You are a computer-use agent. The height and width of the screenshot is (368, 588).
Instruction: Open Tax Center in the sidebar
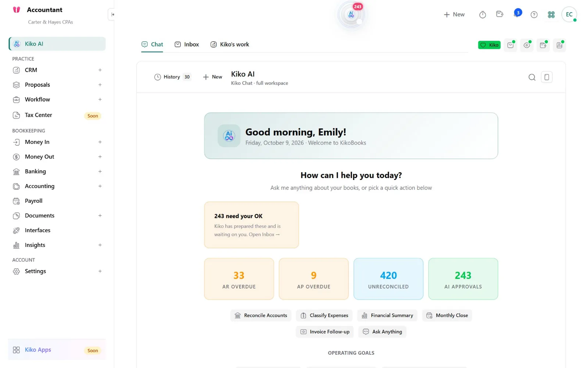[57, 115]
